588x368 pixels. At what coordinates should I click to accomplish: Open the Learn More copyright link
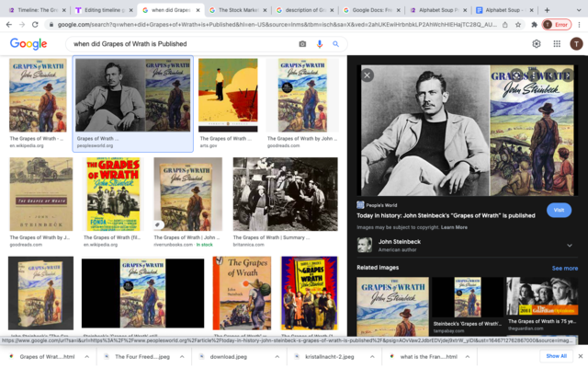[454, 227]
